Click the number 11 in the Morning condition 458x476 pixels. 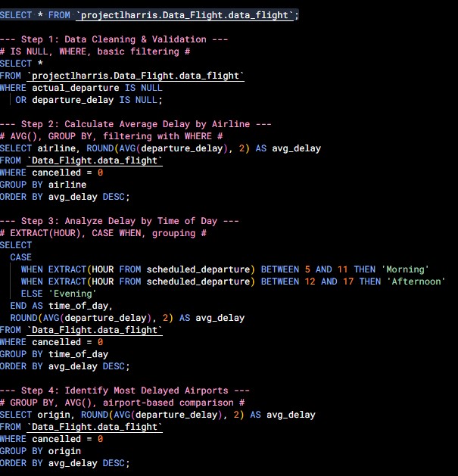coord(343,269)
